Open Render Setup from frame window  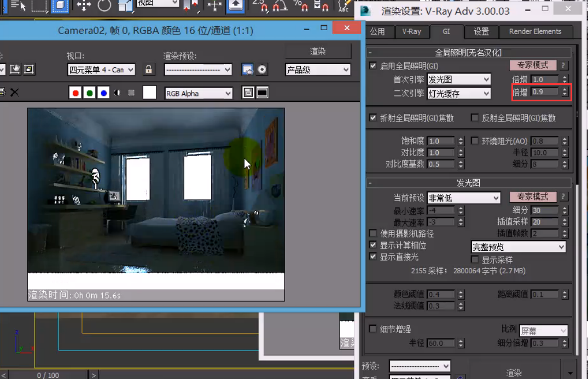coord(247,70)
